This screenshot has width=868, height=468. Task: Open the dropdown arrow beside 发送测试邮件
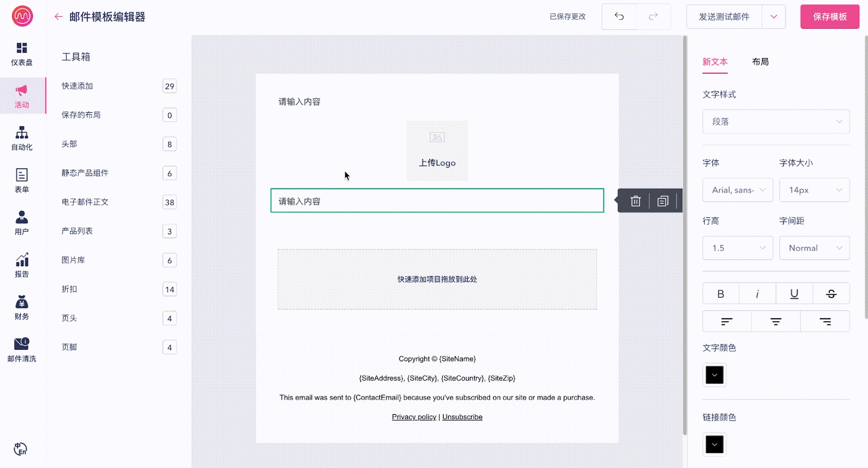(774, 17)
